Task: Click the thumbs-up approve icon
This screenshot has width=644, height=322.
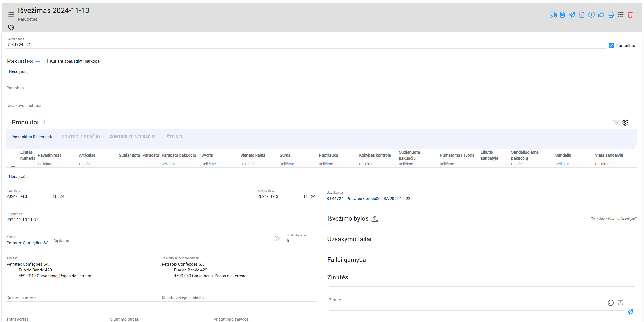Action: [x=601, y=15]
